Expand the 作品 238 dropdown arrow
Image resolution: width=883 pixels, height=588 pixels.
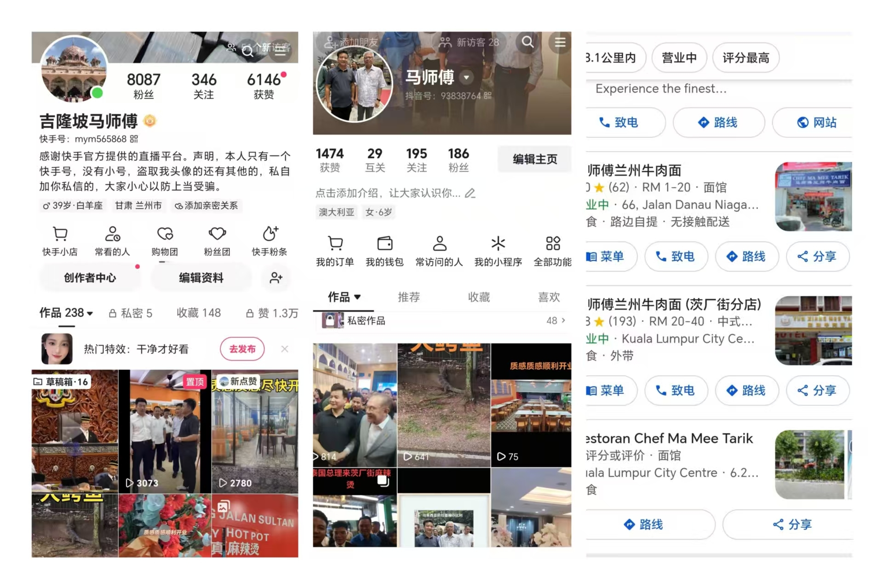coord(90,314)
